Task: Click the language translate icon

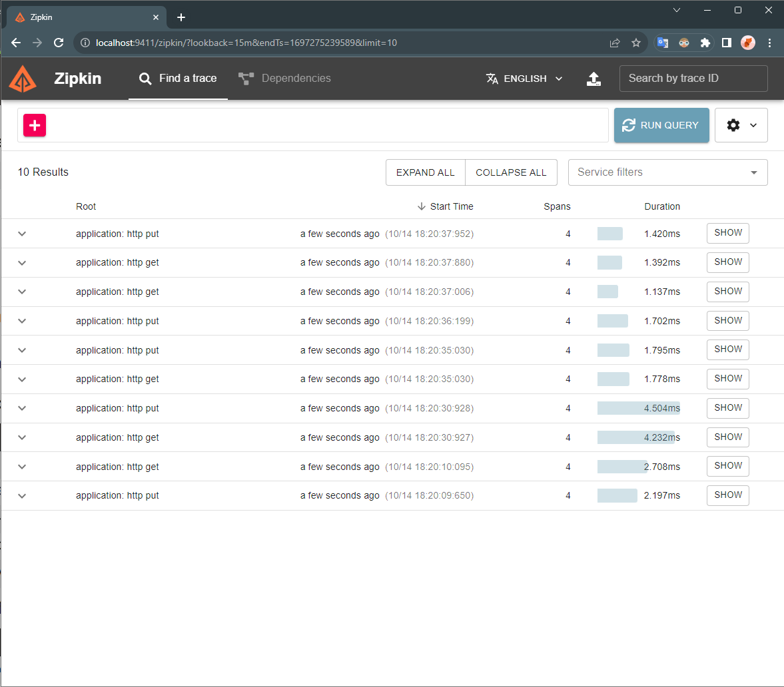Action: point(492,79)
